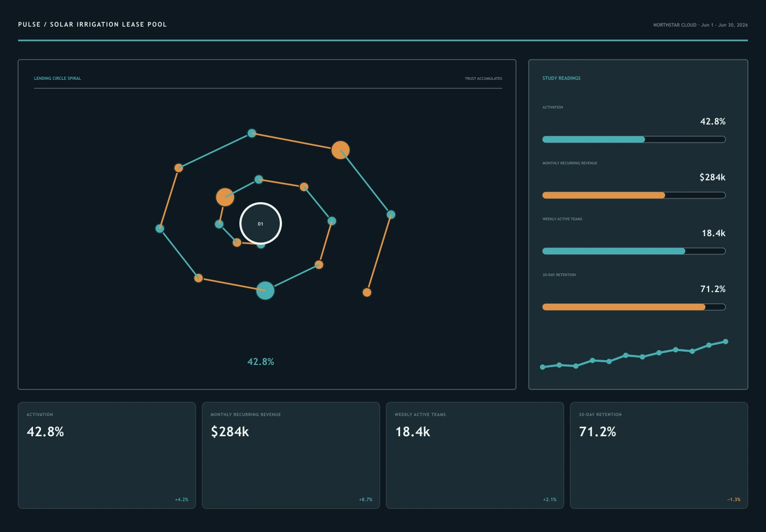Click the $284k reading in Study Readings
This screenshot has height=532, width=766.
coord(712,177)
